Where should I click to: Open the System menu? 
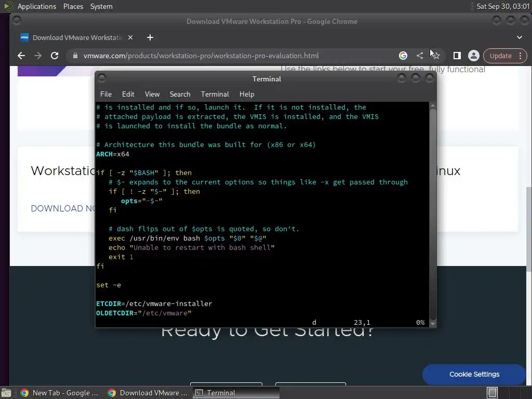(101, 6)
